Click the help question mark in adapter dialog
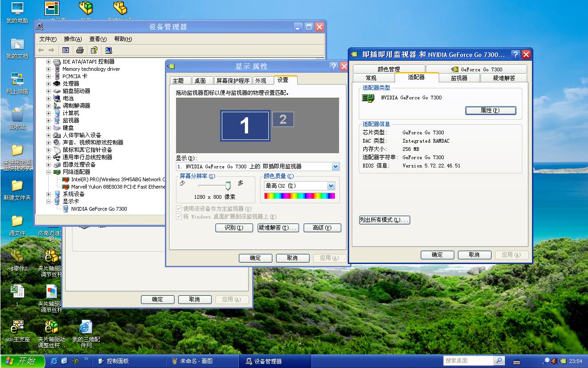The width and height of the screenshot is (588, 368). [x=515, y=55]
